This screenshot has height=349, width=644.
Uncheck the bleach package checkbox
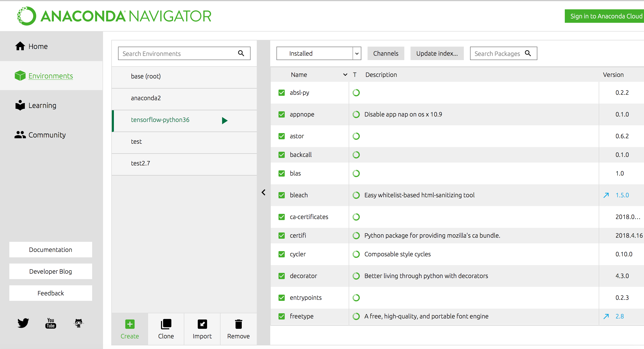282,195
